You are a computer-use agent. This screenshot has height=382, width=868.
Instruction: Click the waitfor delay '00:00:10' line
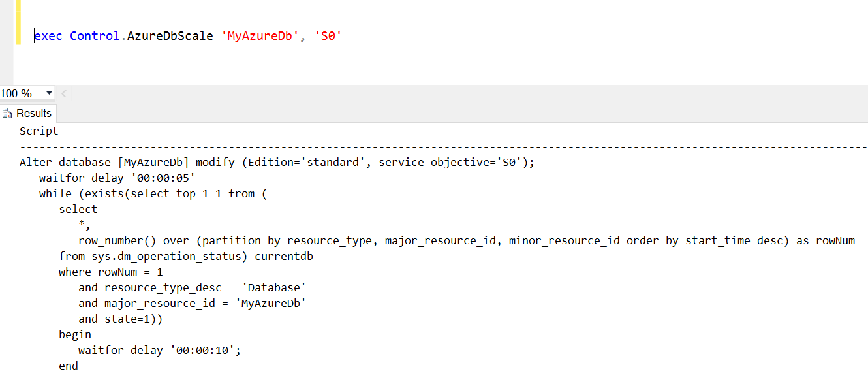point(160,350)
